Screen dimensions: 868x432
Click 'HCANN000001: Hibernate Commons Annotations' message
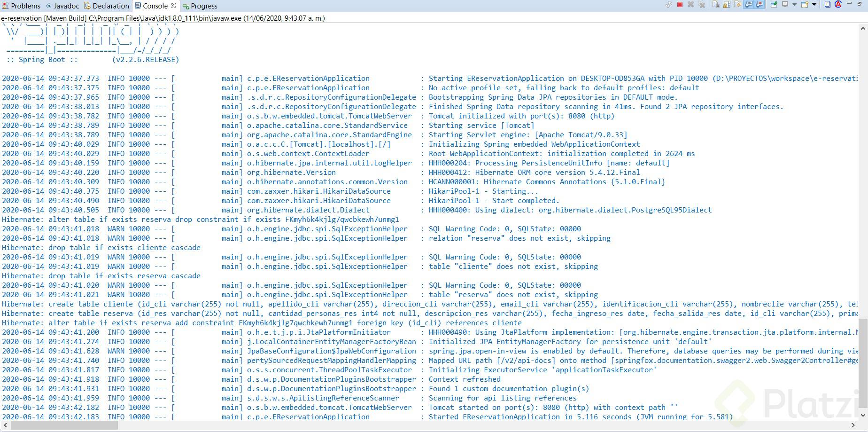coord(547,182)
